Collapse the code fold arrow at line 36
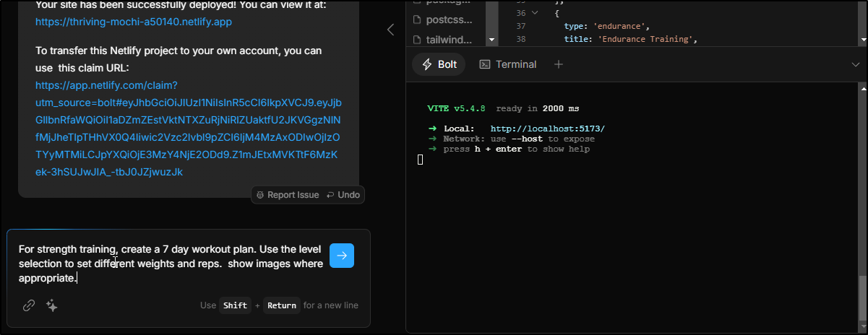Image resolution: width=868 pixels, height=335 pixels. pyautogui.click(x=535, y=13)
